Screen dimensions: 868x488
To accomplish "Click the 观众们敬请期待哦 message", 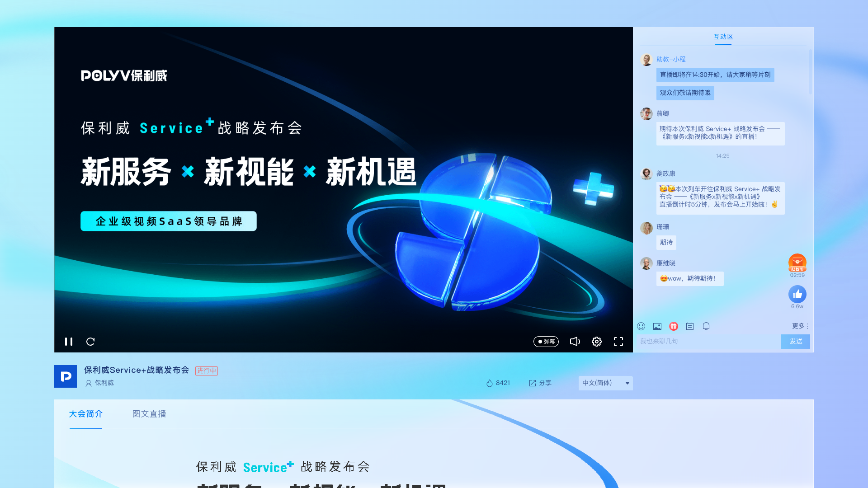I will [x=685, y=93].
